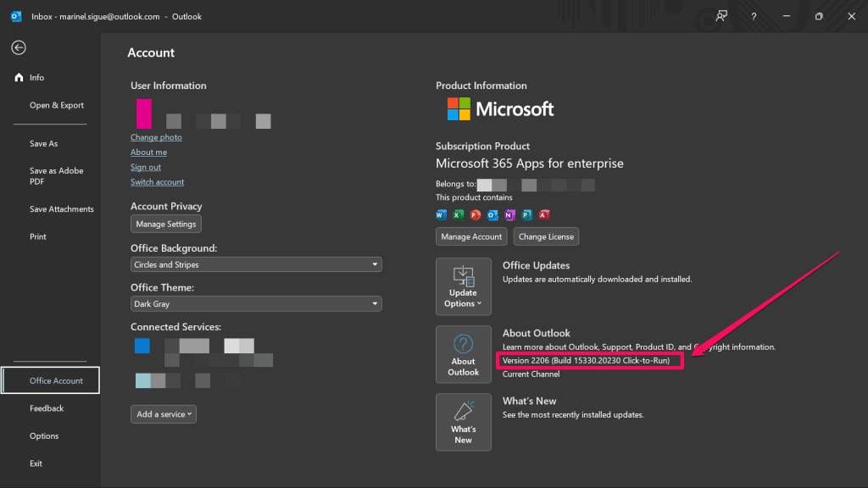This screenshot has height=488, width=868.
Task: Click the help question mark in title bar
Action: point(754,16)
